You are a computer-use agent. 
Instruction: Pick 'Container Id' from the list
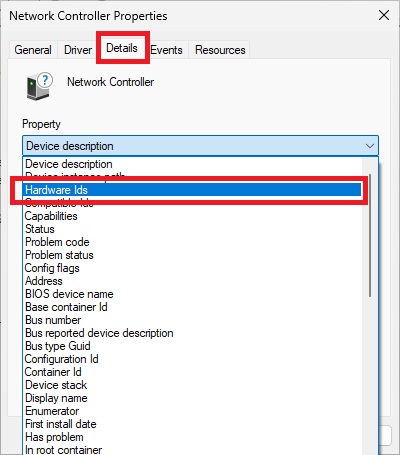[193, 372]
